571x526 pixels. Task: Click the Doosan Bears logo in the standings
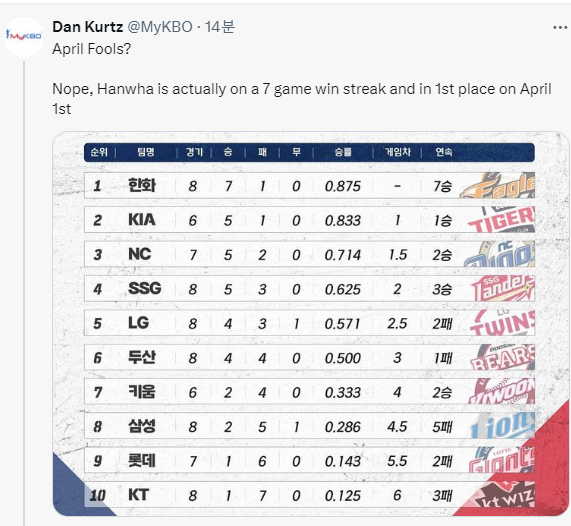click(x=503, y=357)
